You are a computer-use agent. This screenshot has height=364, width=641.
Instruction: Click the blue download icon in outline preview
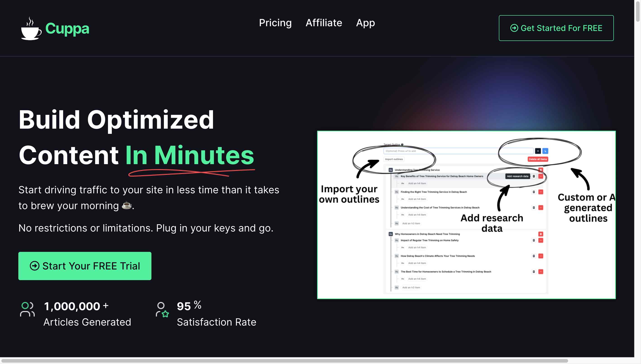point(545,151)
